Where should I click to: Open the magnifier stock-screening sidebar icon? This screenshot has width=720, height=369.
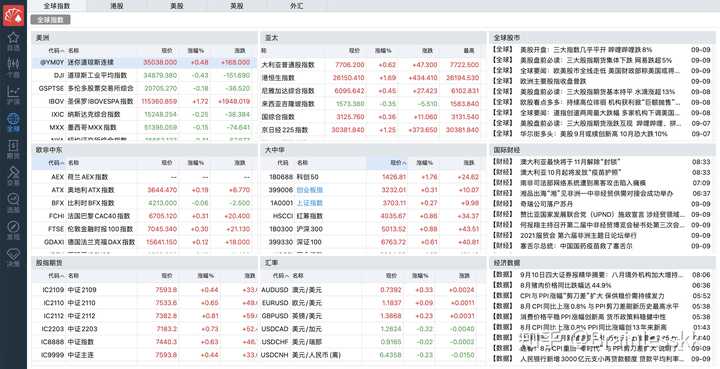[13, 203]
